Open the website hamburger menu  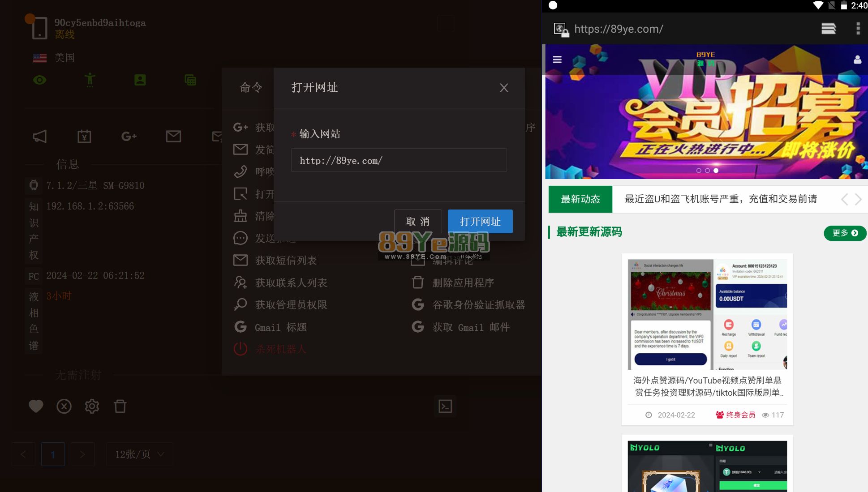(x=557, y=60)
